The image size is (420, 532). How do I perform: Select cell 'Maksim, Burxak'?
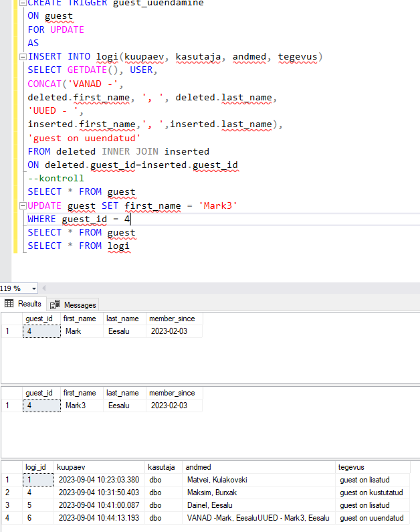(x=259, y=493)
